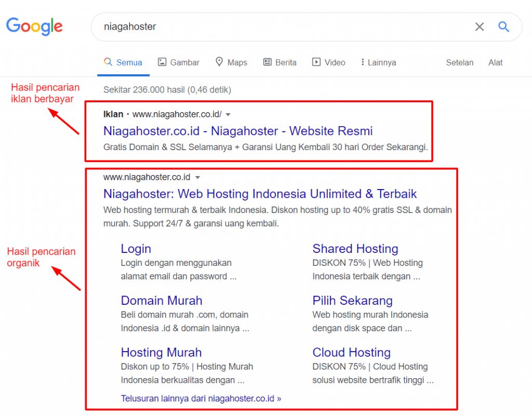Open the Alat tools menu

[495, 62]
